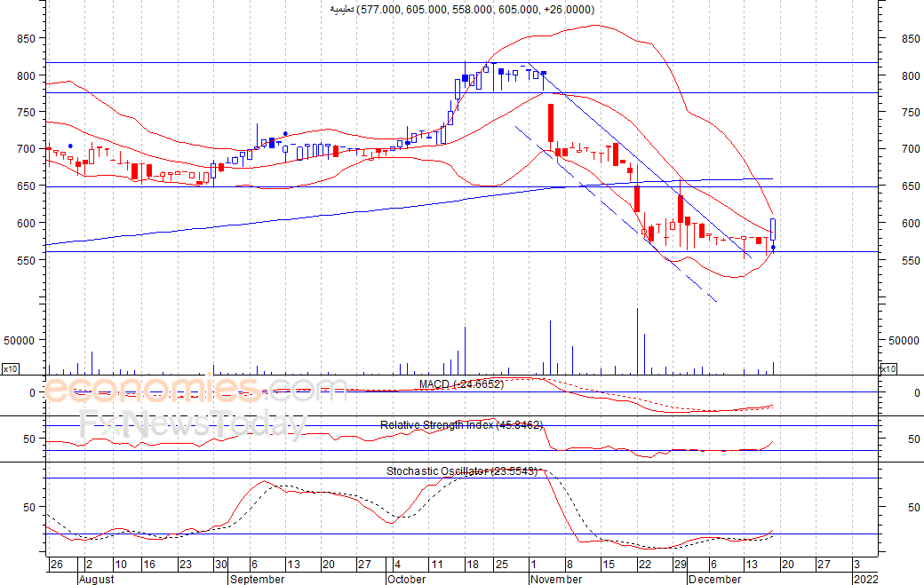The image size is (924, 585).
Task: Select the November month label on time axis
Action: click(x=556, y=579)
